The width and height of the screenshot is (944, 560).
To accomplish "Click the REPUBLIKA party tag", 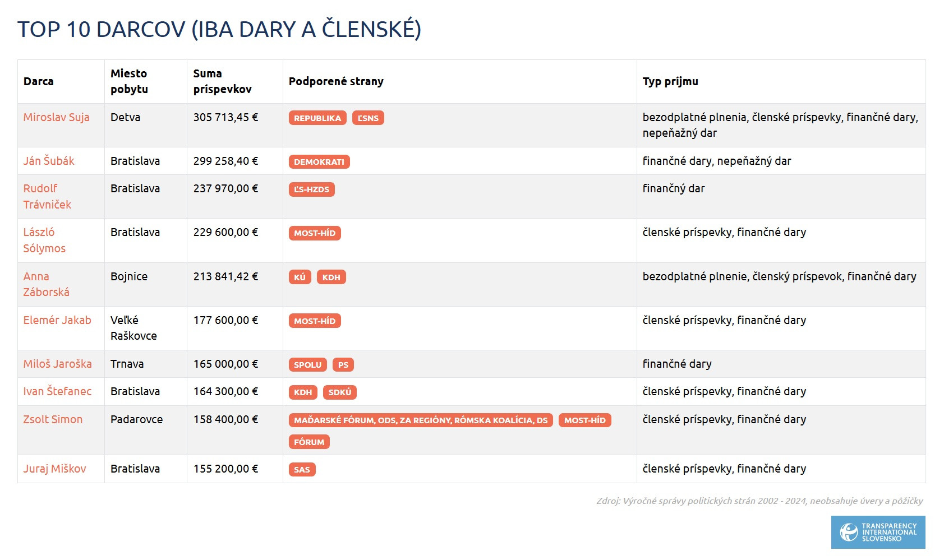I will [x=317, y=118].
